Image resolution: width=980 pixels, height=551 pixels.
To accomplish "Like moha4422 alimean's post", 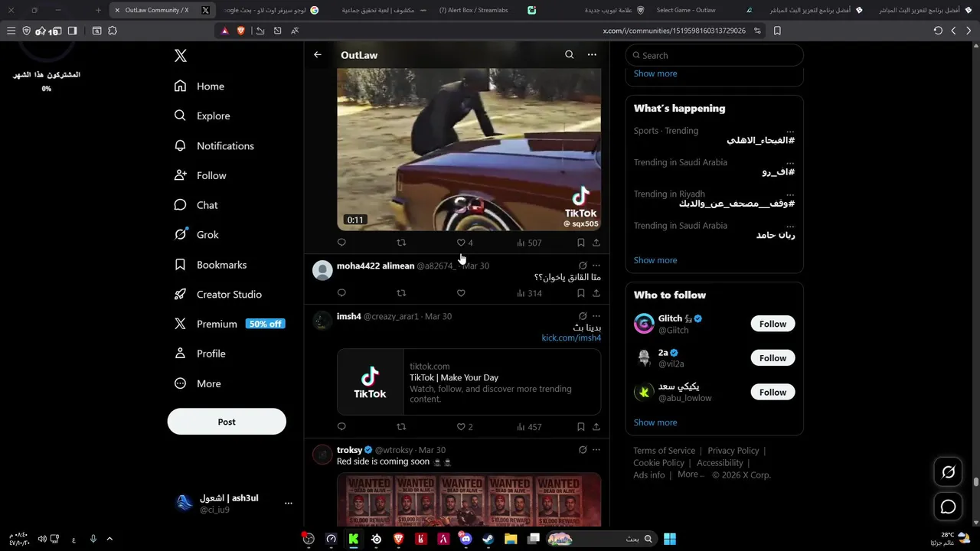I will point(461,293).
